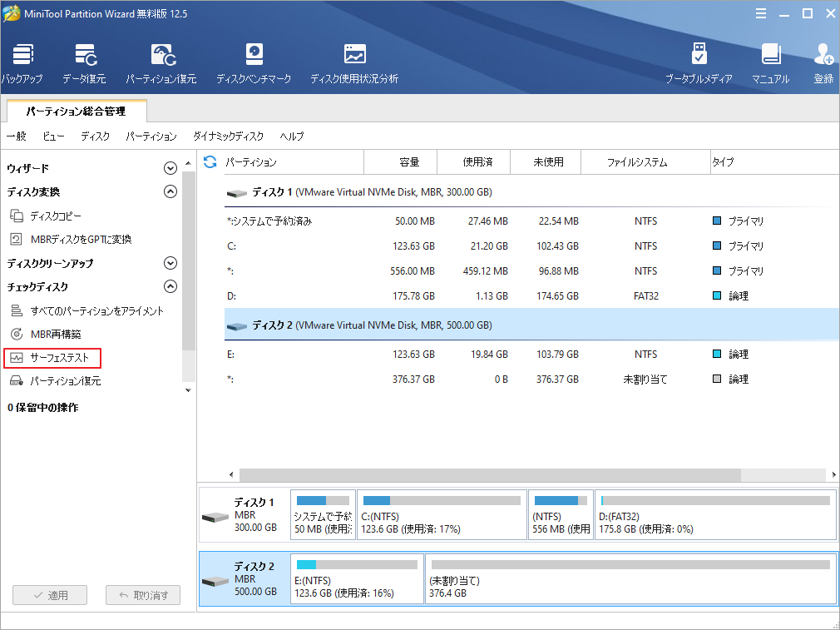Sort by the 使用済 column header

[474, 162]
